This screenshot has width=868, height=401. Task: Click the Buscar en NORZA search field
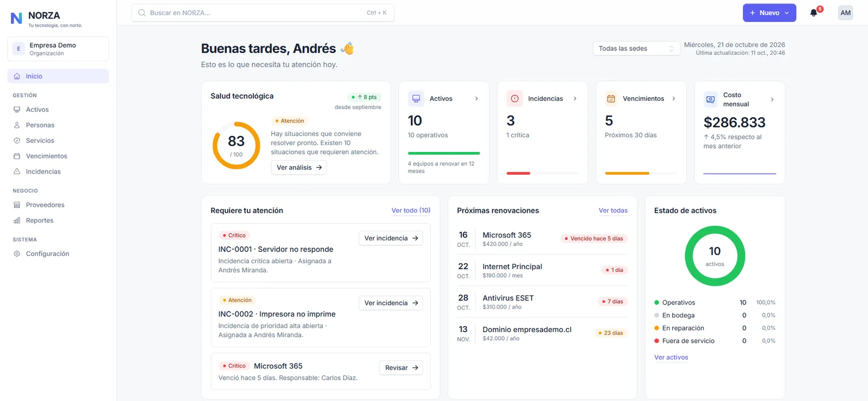[263, 13]
